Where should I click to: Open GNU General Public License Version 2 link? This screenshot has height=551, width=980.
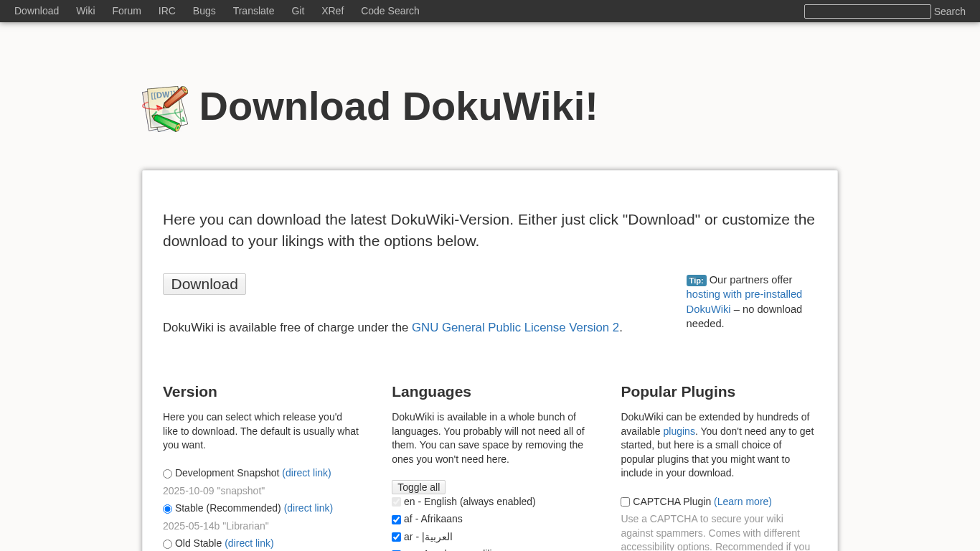point(515,327)
